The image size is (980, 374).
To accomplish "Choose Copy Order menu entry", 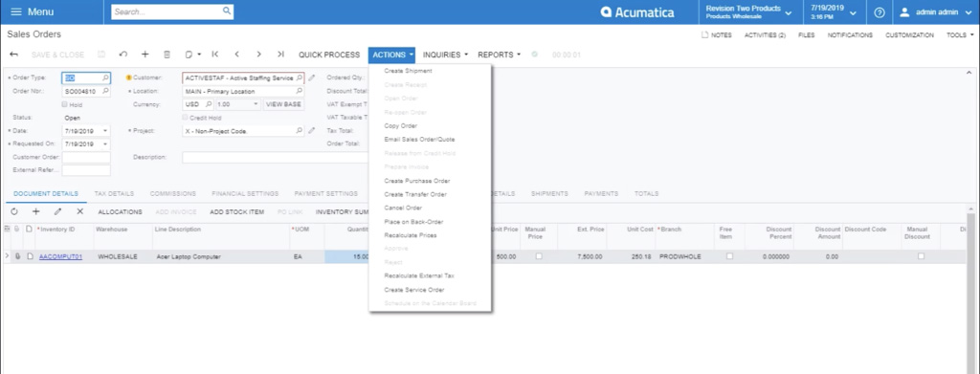I will [x=401, y=125].
